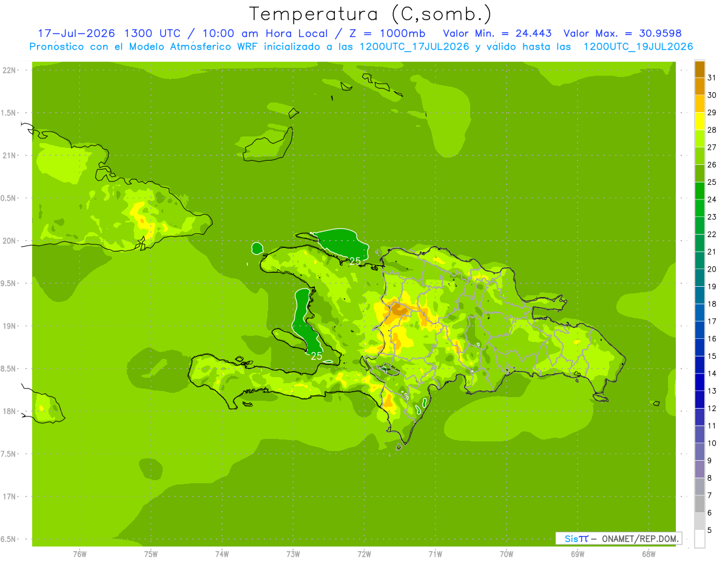The height and width of the screenshot is (562, 728).
Task: Click the 72W longitude axis label
Action: click(x=364, y=554)
